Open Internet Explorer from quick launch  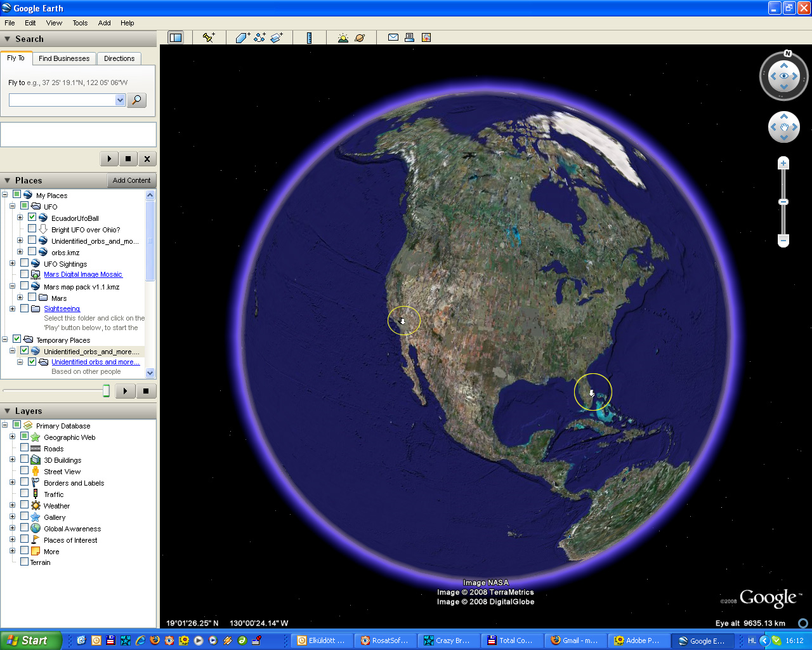pyautogui.click(x=140, y=640)
